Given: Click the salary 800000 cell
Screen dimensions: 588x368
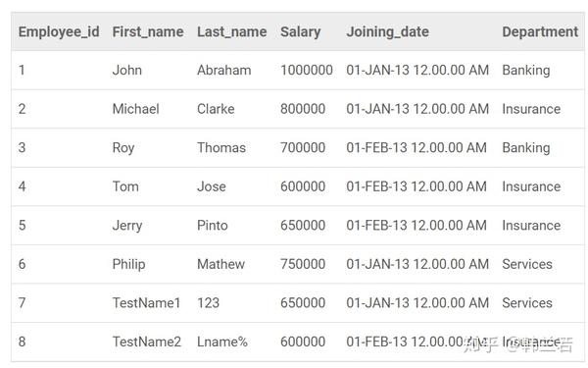Looking at the screenshot, I should pyautogui.click(x=303, y=109).
